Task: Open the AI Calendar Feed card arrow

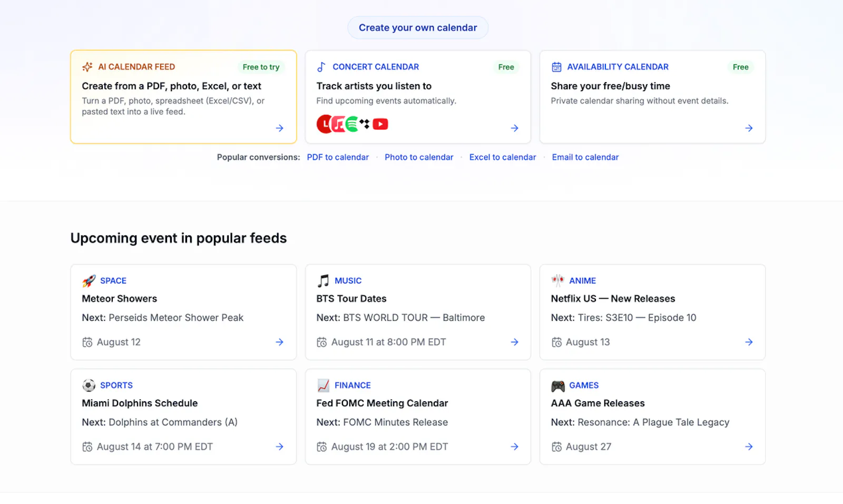Action: click(x=280, y=128)
